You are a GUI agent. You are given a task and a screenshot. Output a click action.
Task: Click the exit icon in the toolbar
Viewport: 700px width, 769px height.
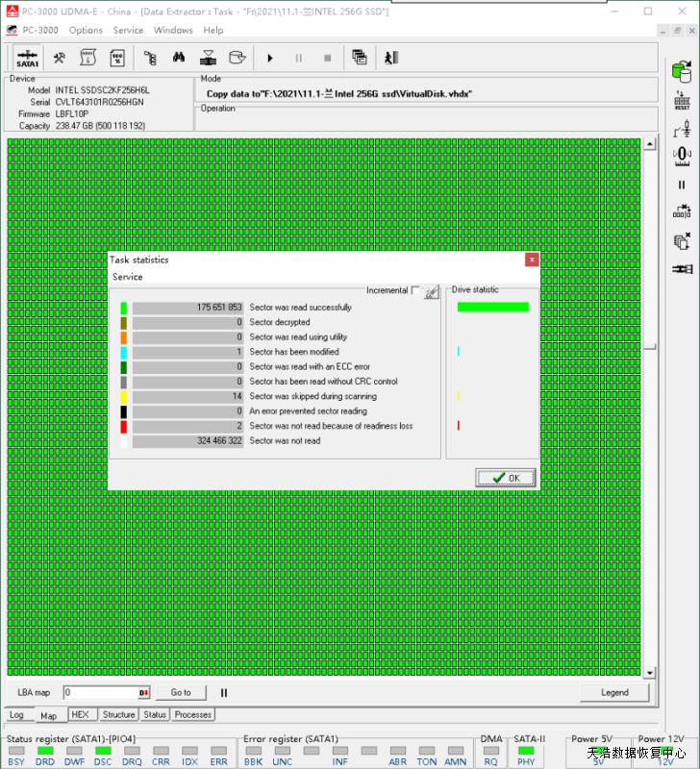click(390, 58)
